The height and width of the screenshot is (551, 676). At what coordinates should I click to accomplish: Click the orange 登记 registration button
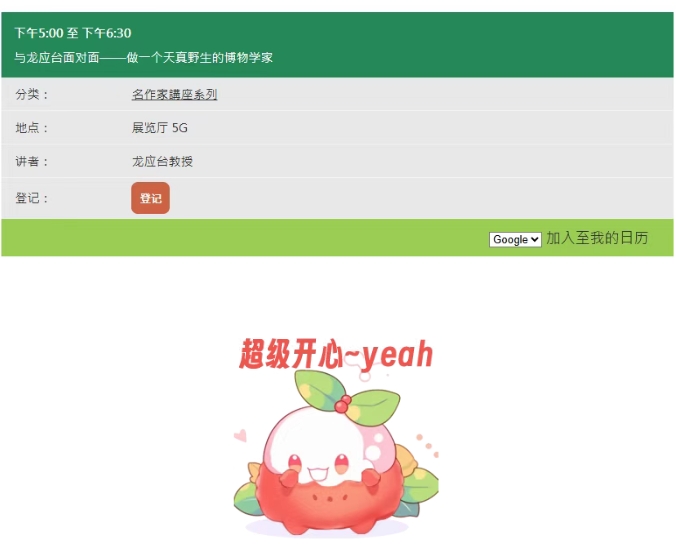pyautogui.click(x=150, y=198)
